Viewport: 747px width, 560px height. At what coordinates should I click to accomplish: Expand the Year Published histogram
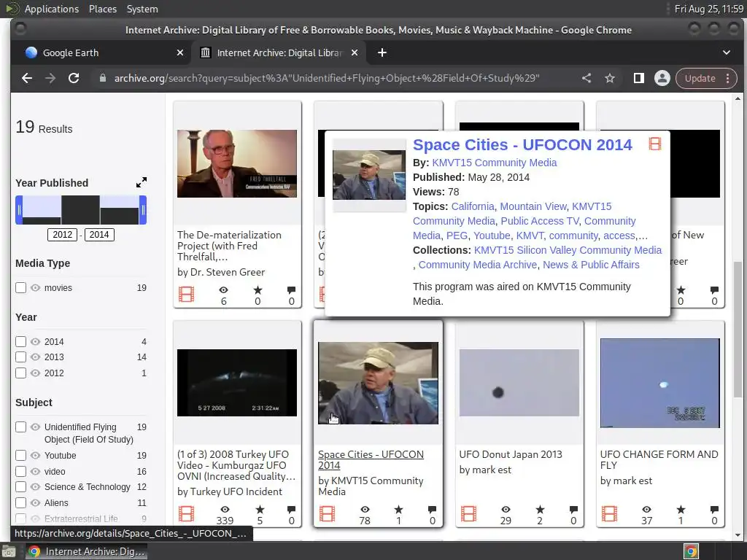click(x=142, y=182)
